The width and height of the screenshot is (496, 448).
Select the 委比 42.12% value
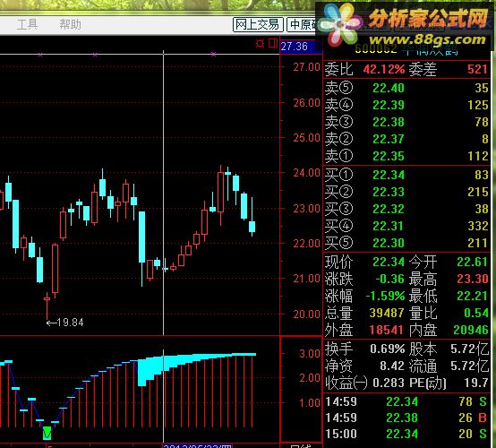pyautogui.click(x=384, y=69)
